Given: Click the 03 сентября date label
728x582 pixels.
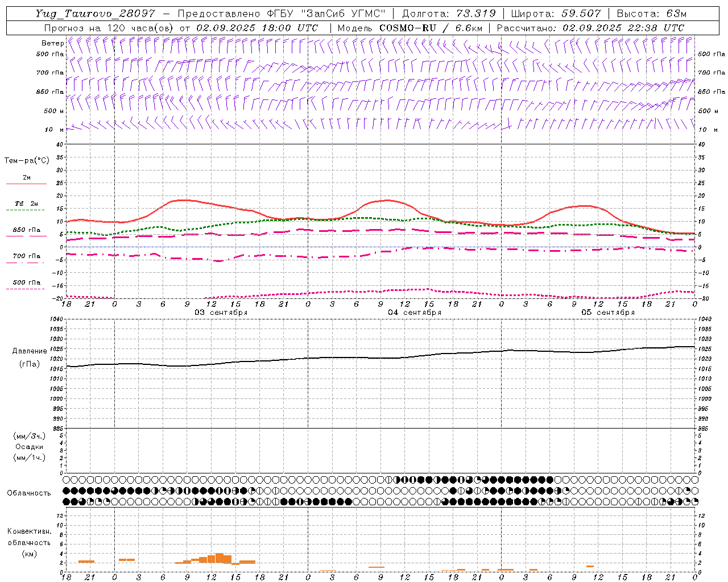Looking at the screenshot, I should tap(221, 313).
